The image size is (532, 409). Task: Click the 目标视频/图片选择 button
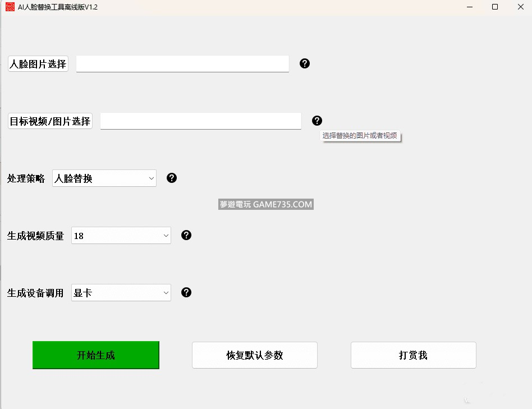[50, 121]
